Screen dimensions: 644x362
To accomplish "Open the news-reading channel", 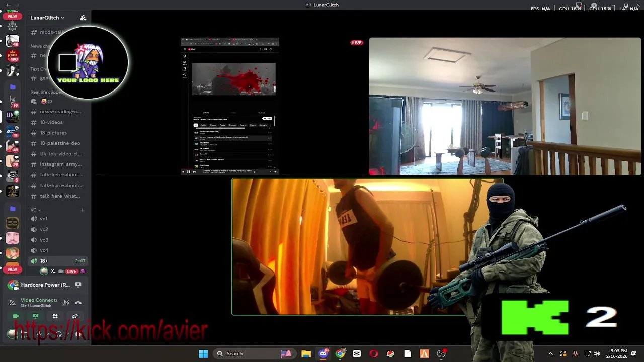I will pos(56,112).
